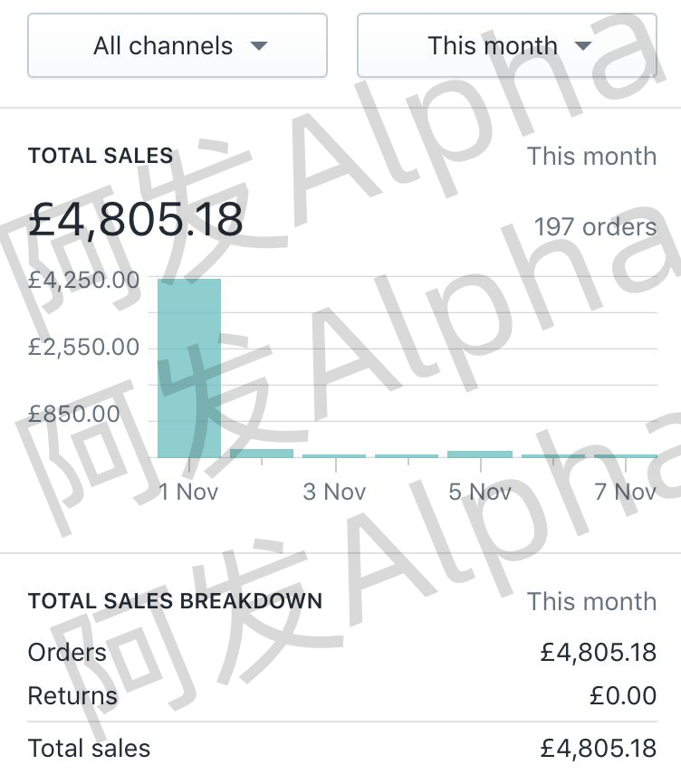Click the 3 Nov axis label
This screenshot has width=681, height=784.
334,492
